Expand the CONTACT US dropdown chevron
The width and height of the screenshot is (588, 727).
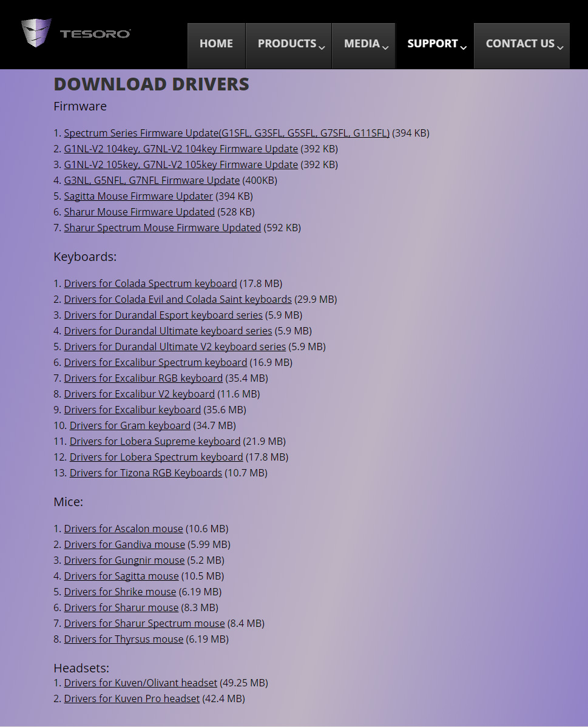(x=560, y=47)
